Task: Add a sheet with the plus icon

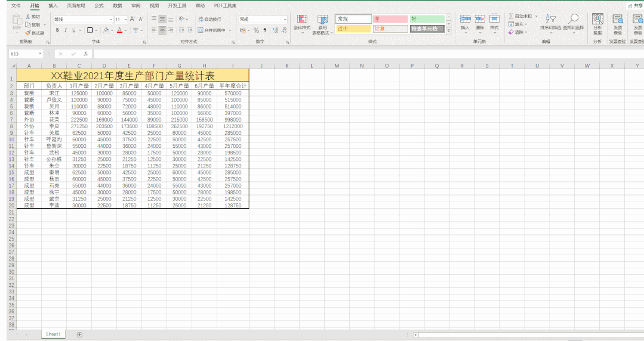Action: pos(79,334)
